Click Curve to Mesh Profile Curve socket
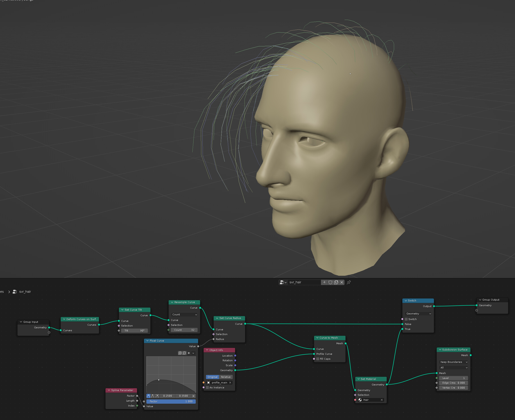 314,354
